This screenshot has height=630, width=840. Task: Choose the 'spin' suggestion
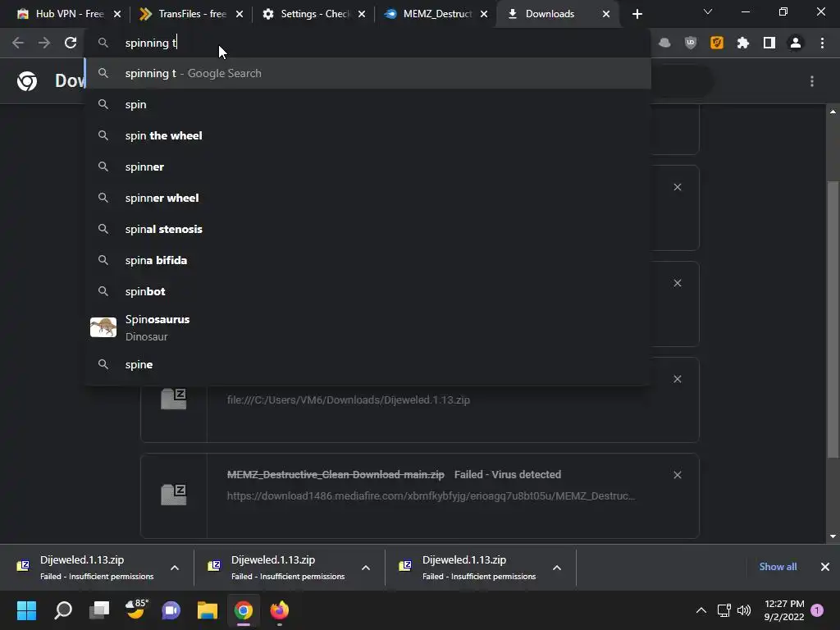click(367, 104)
